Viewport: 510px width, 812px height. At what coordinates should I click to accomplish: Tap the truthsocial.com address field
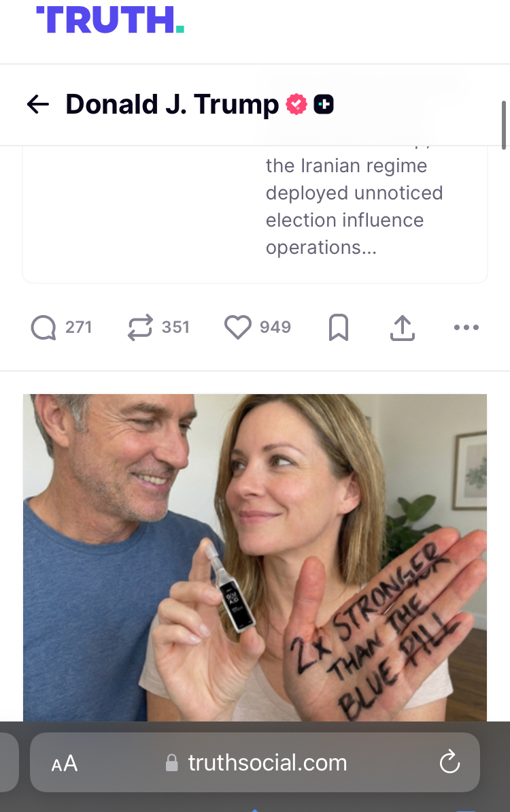[255, 762]
